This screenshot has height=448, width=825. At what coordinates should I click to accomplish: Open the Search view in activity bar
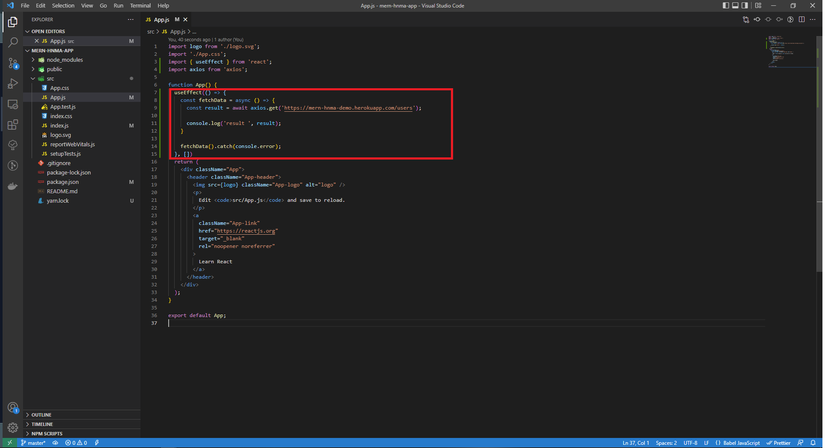point(12,42)
